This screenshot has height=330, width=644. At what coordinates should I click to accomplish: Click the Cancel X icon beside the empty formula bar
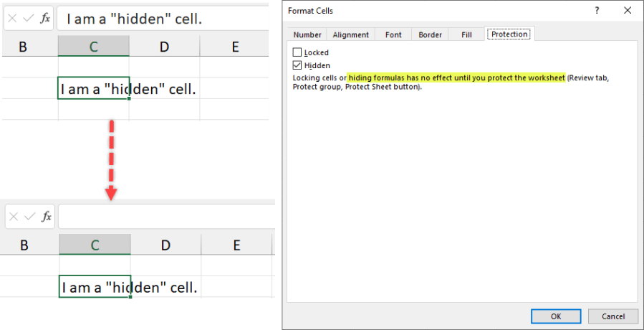13,216
